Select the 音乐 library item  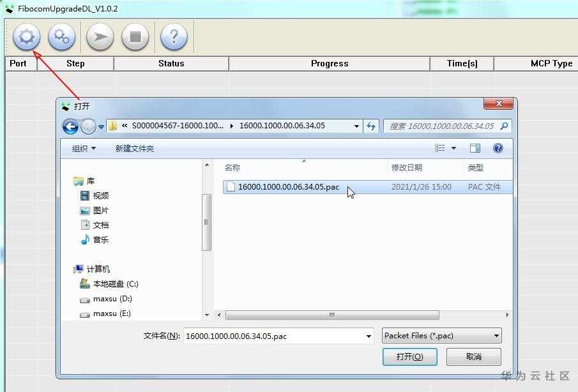tap(95, 240)
